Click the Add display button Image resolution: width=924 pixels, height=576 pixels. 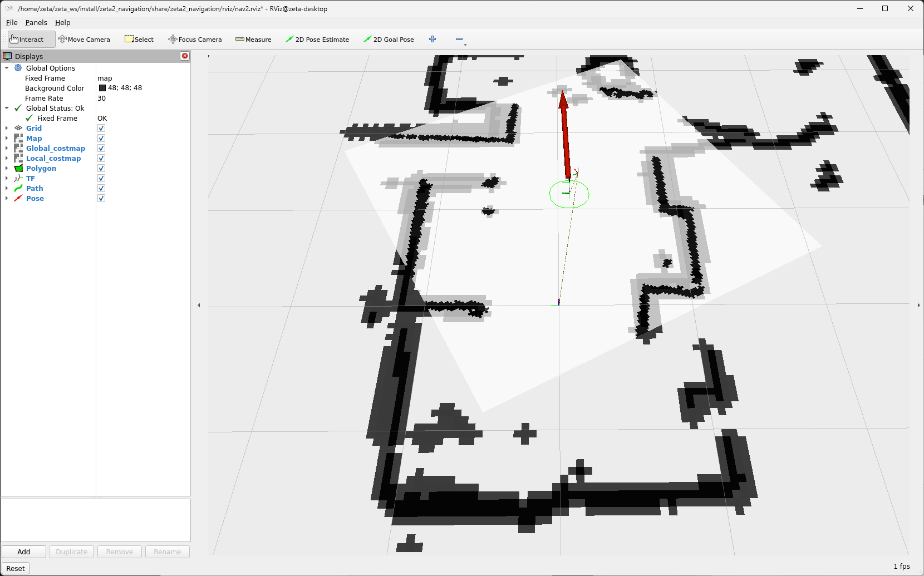click(x=24, y=552)
